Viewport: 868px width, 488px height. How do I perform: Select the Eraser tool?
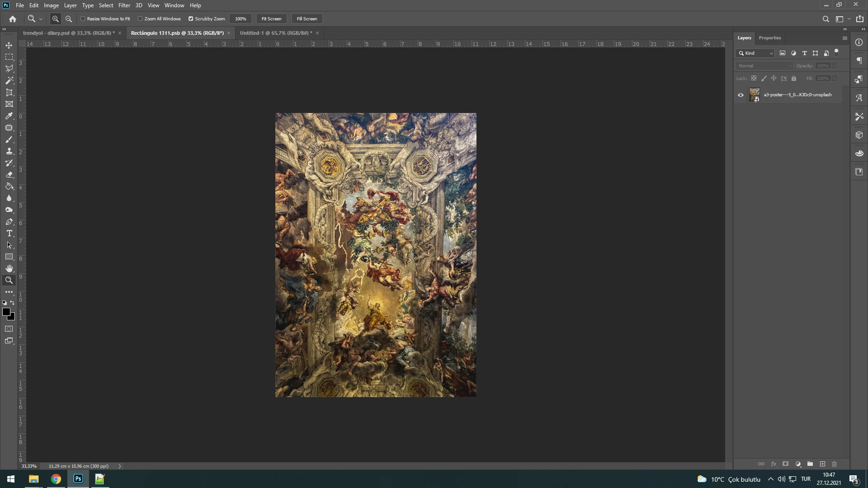(9, 175)
